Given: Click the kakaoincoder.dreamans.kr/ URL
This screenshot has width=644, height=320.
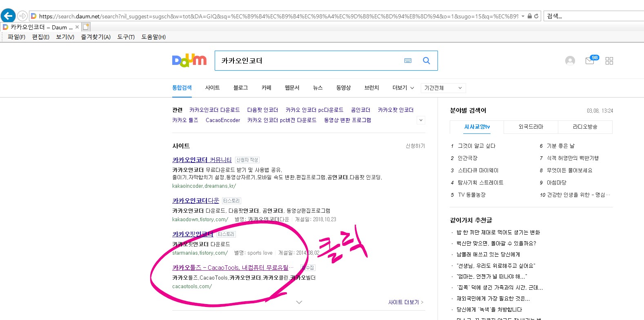Looking at the screenshot, I should tap(204, 186).
